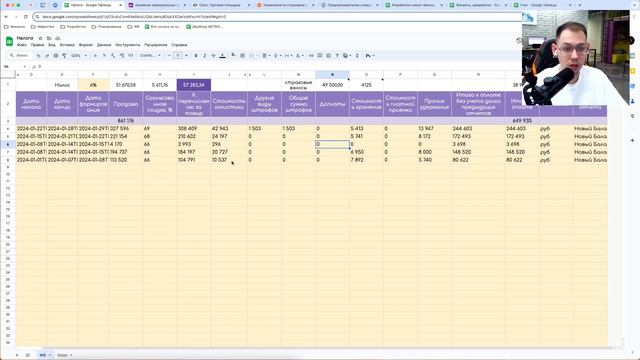The width and height of the screenshot is (640, 360).
Task: Open the text rotation dropdown
Action: click(x=300, y=56)
